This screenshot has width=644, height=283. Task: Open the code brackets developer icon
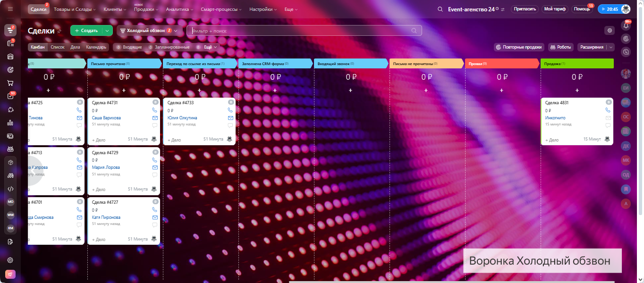click(10, 189)
